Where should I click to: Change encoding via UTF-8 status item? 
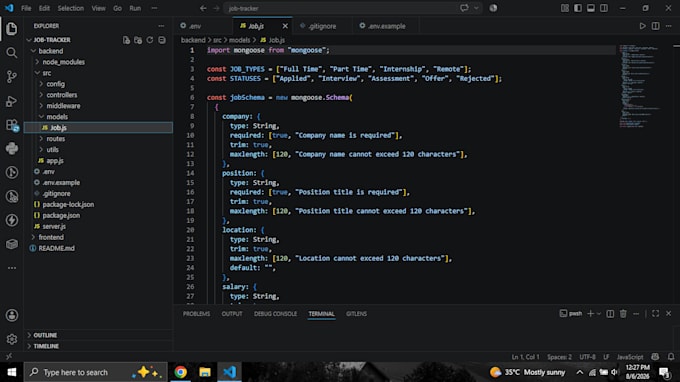click(x=588, y=357)
